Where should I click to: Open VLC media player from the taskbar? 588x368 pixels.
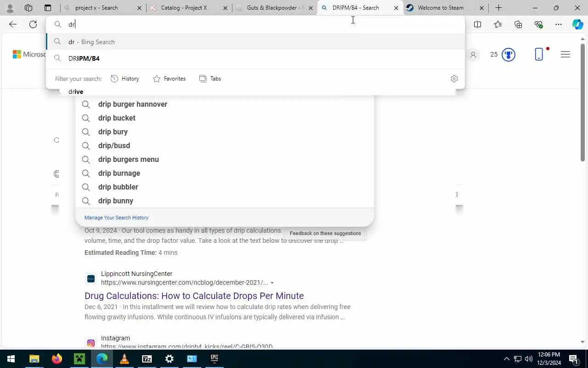point(124,359)
